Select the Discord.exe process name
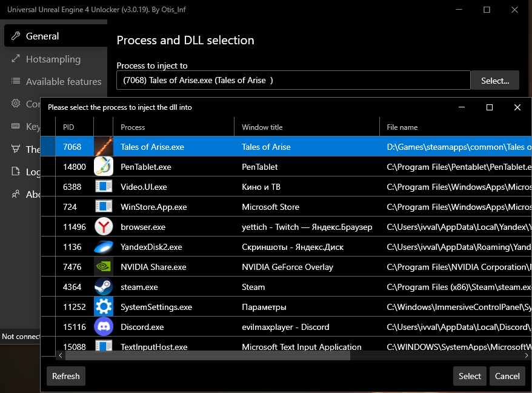 142,327
